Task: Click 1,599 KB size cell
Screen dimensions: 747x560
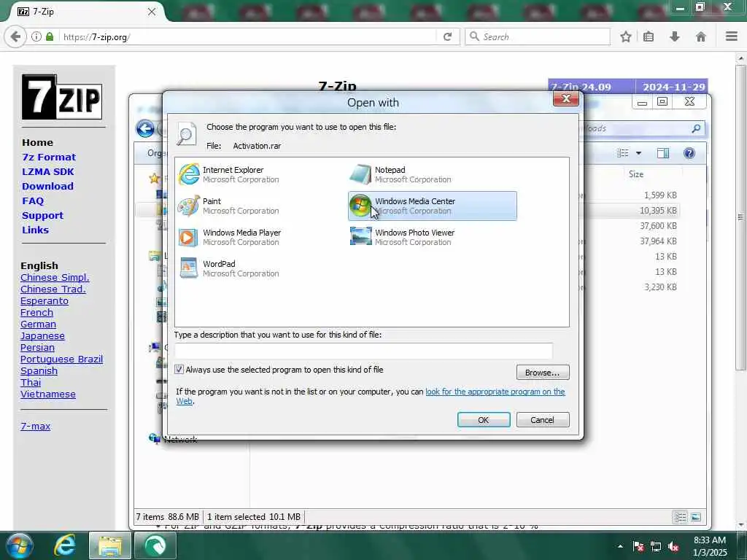Action: point(660,195)
